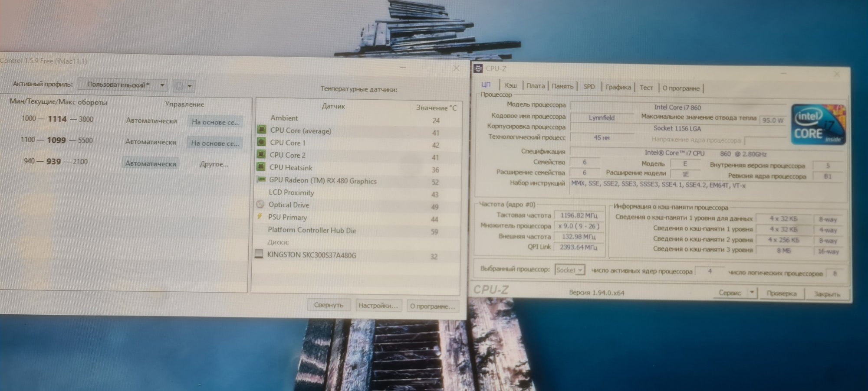The width and height of the screenshot is (868, 391).
Task: Click the "95.0 W" max TDP field
Action: click(x=773, y=120)
